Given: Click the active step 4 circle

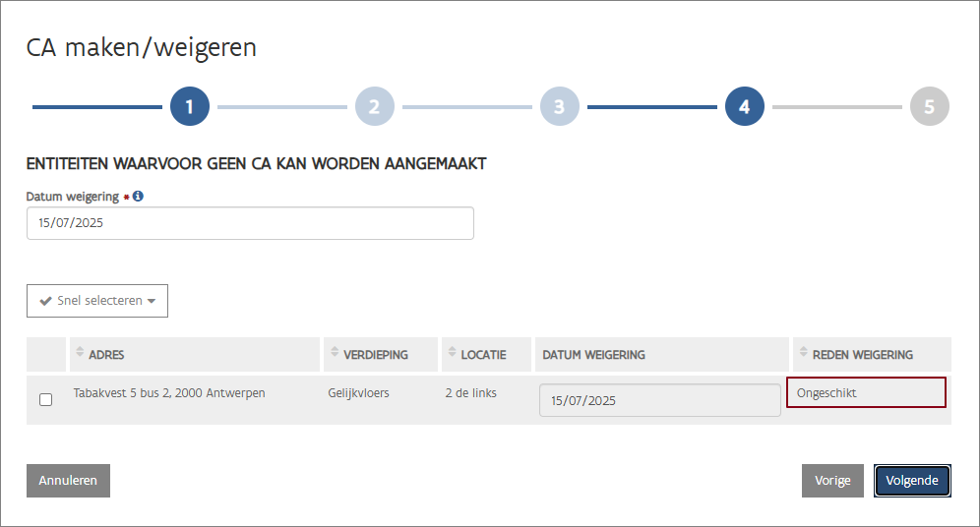Looking at the screenshot, I should point(744,106).
